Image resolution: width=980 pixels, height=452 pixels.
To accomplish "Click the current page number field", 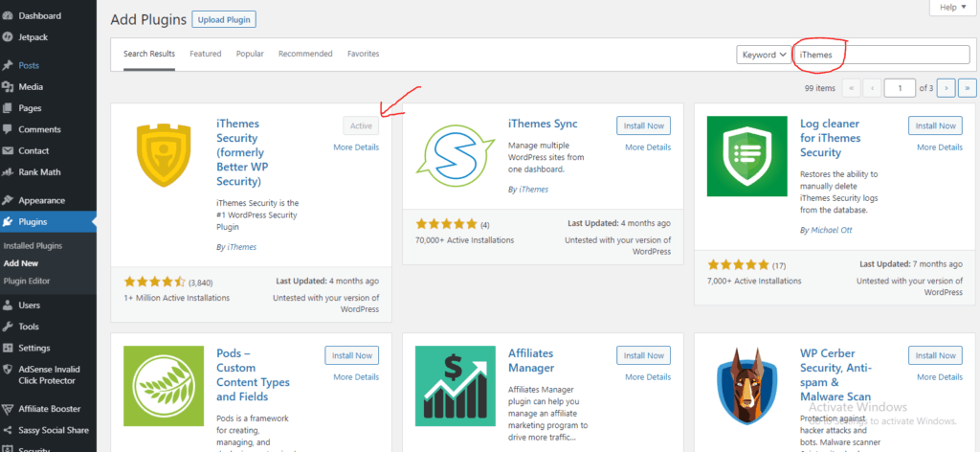I will pyautogui.click(x=900, y=88).
